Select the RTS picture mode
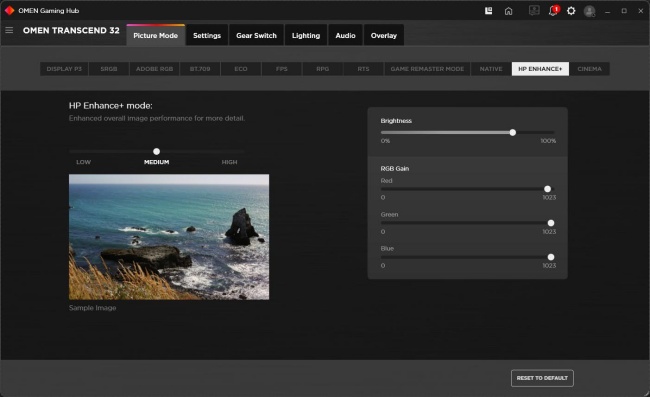650x397 pixels. (364, 69)
